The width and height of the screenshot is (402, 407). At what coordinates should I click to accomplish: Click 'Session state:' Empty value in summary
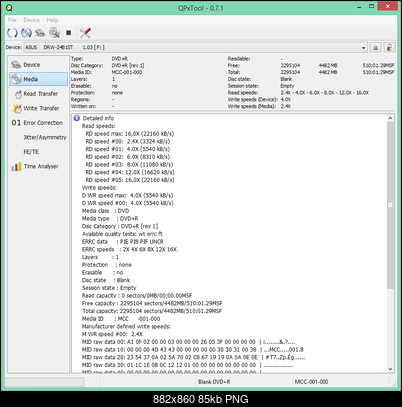[x=287, y=86]
